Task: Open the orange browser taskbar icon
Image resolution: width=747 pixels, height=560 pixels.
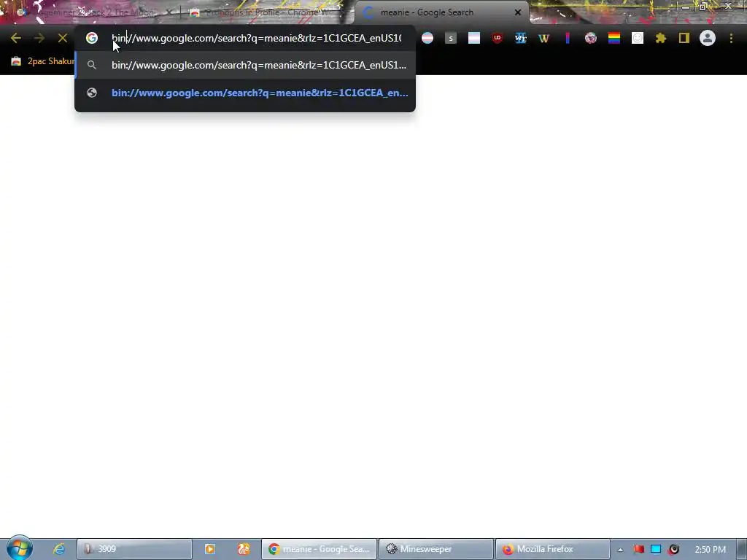Action: (x=244, y=549)
